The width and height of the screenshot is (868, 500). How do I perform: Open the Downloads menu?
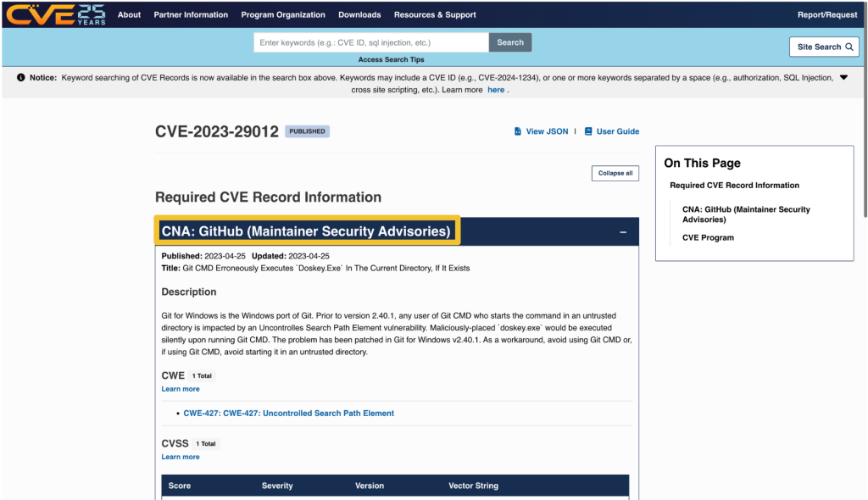[359, 14]
